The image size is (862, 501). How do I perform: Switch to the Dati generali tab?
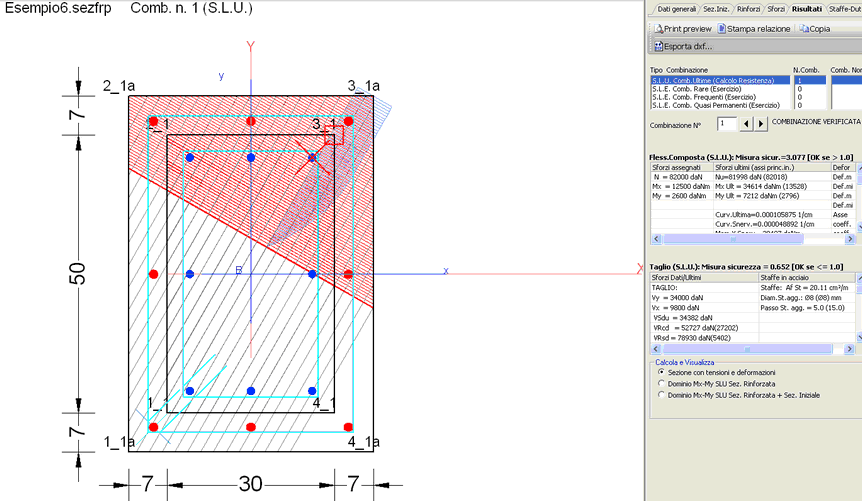coord(676,9)
